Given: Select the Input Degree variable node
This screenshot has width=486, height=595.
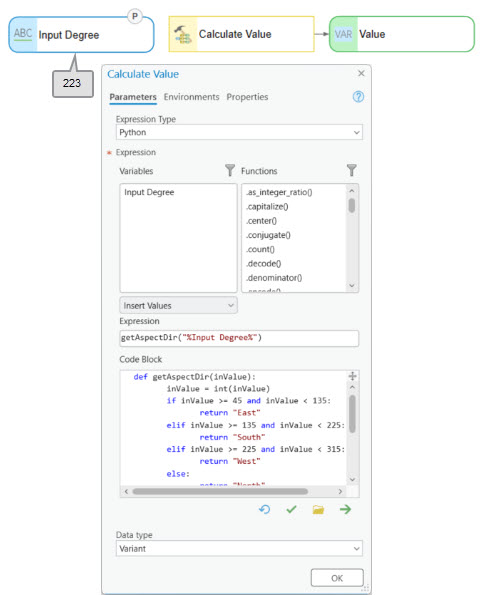Looking at the screenshot, I should coord(81,35).
